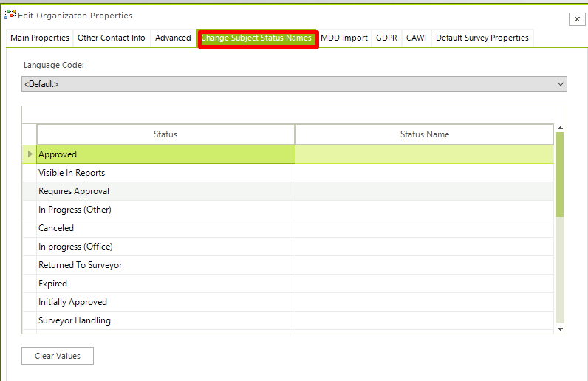
Task: Open Default Survey Properties tab
Action: pos(482,38)
